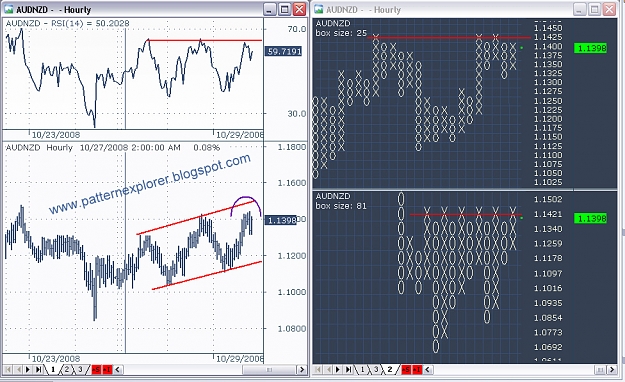Screen dimensions: 625x382
Task: Select sheet tab 2 in left chart window
Action: tap(66, 370)
